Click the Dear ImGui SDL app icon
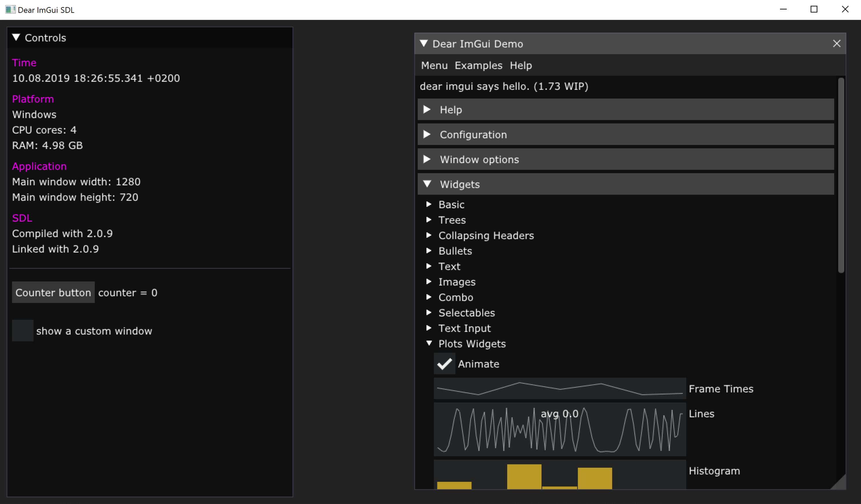This screenshot has height=504, width=861. [x=10, y=10]
